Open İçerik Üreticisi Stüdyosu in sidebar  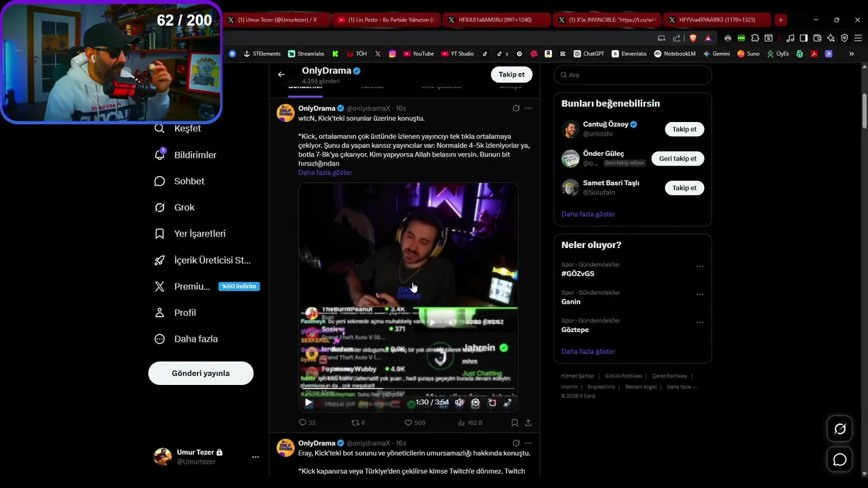(203, 260)
